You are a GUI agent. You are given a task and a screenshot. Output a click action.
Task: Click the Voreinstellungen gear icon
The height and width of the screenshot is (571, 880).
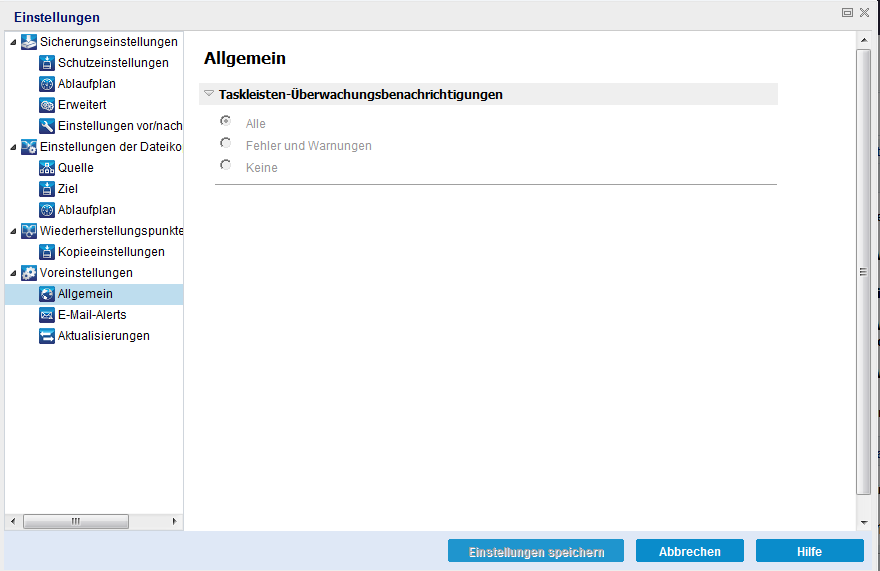pyautogui.click(x=29, y=273)
